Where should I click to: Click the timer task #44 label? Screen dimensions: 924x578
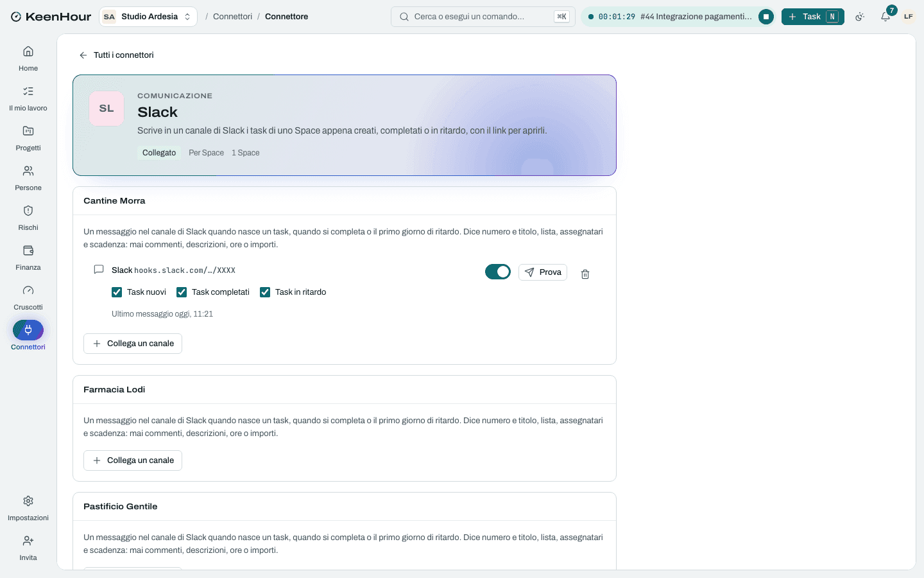(x=696, y=17)
